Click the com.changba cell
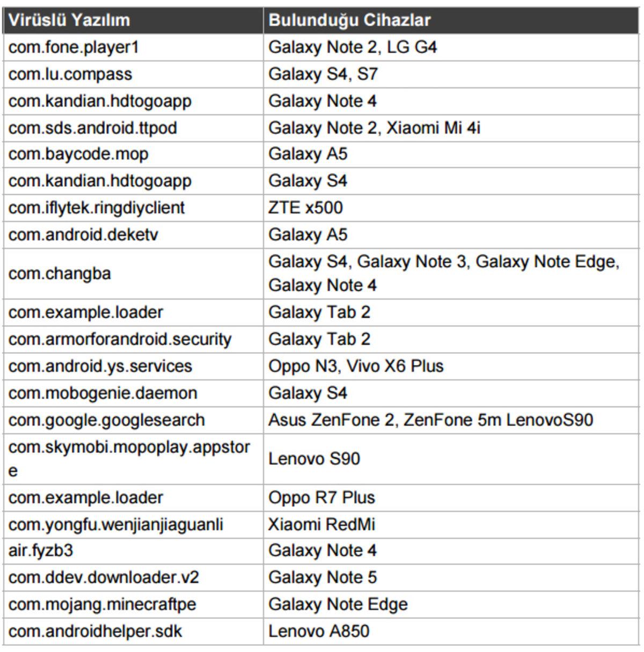Viewport: 644px width, 652px height. coord(60,274)
